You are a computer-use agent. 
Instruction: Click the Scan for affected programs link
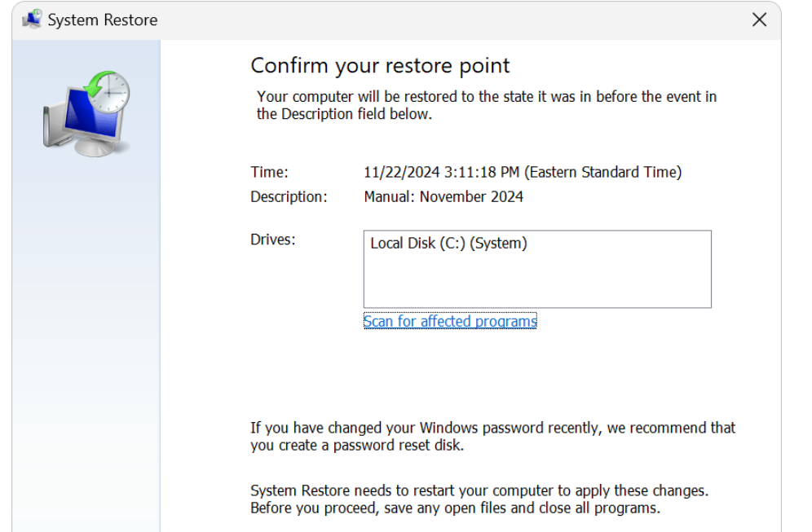tap(450, 321)
